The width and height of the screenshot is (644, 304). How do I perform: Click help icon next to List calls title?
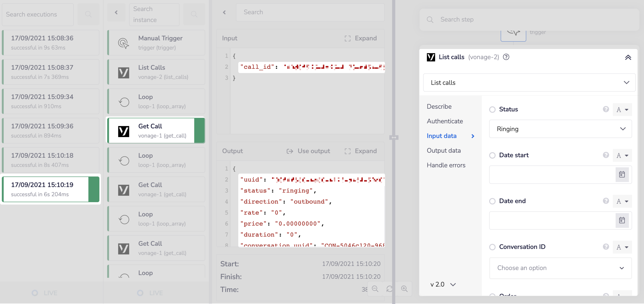tap(506, 57)
